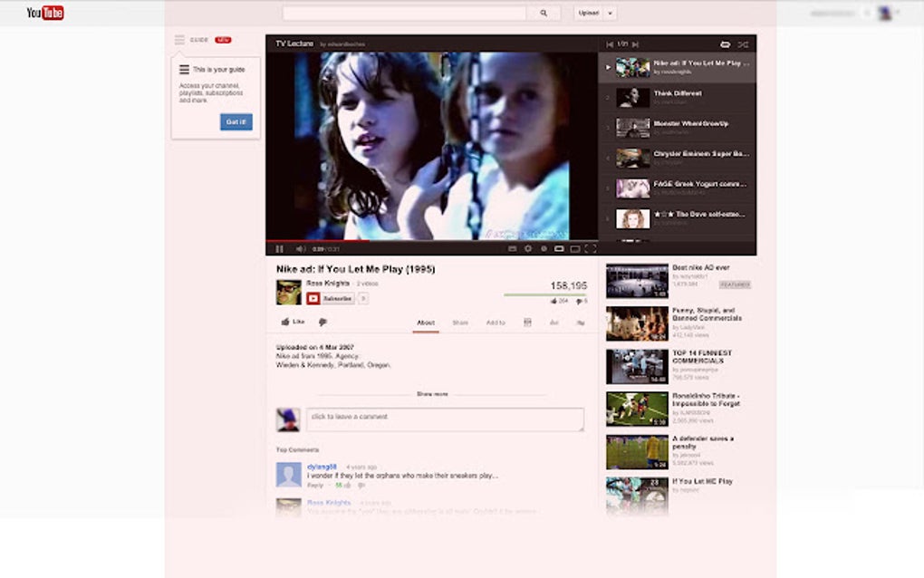Viewport: 924px width, 578px height.
Task: Click the Upload button
Action: pyautogui.click(x=589, y=13)
